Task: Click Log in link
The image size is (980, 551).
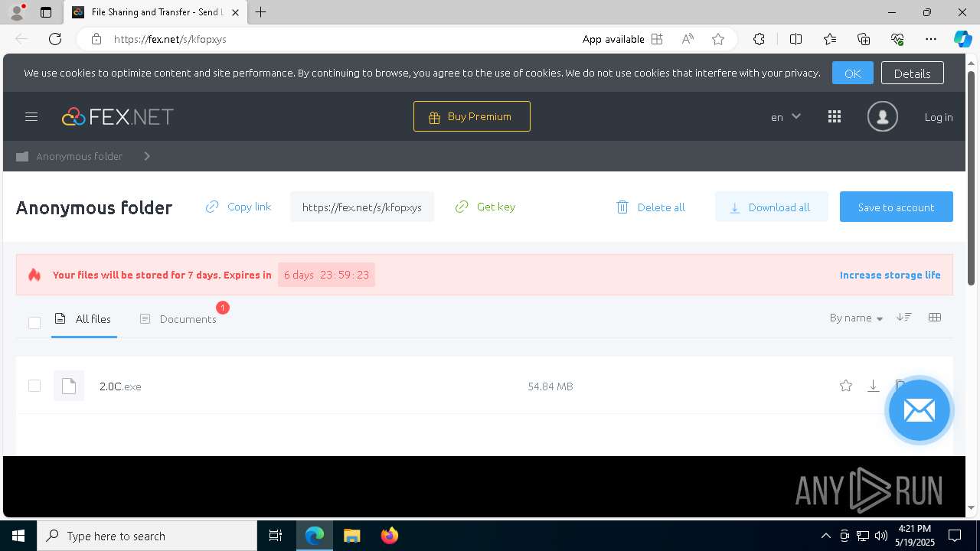Action: point(939,117)
